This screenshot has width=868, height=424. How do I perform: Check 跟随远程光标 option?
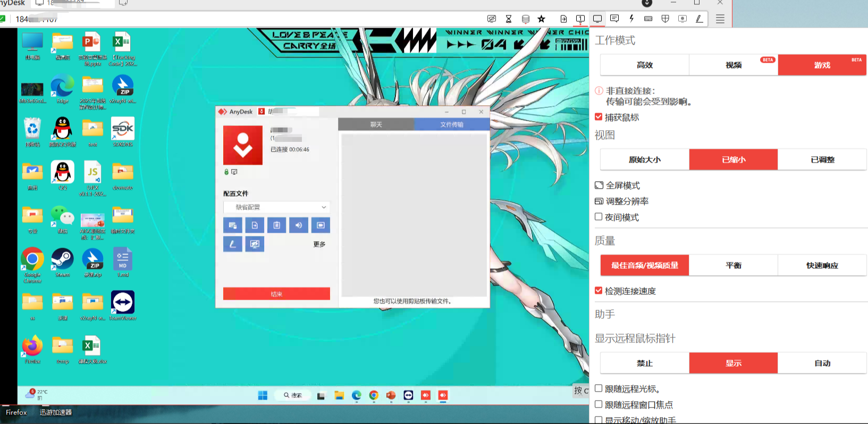click(599, 388)
